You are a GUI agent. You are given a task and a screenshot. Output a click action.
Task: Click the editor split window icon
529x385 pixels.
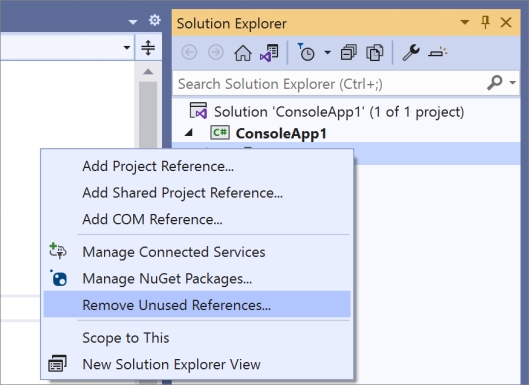[x=148, y=48]
